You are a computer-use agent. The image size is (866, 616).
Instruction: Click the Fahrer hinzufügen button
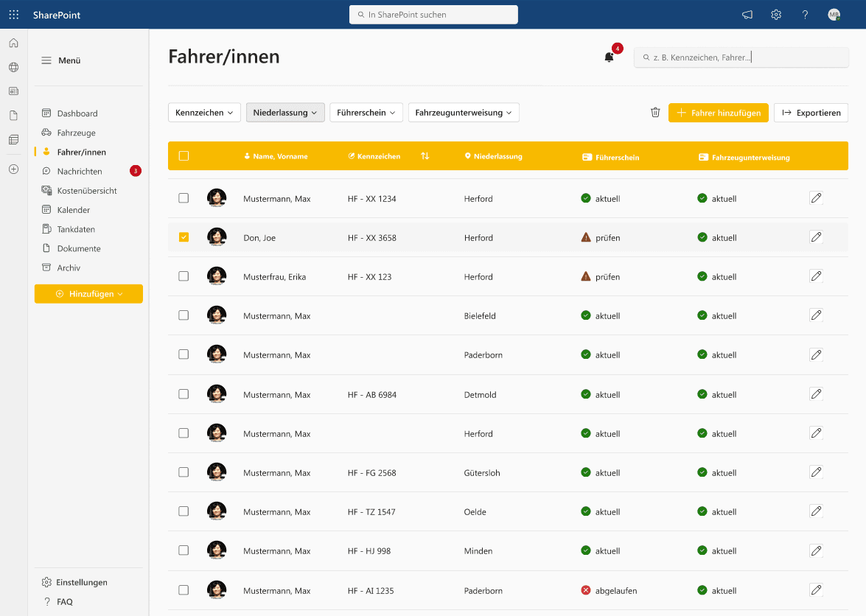(719, 113)
